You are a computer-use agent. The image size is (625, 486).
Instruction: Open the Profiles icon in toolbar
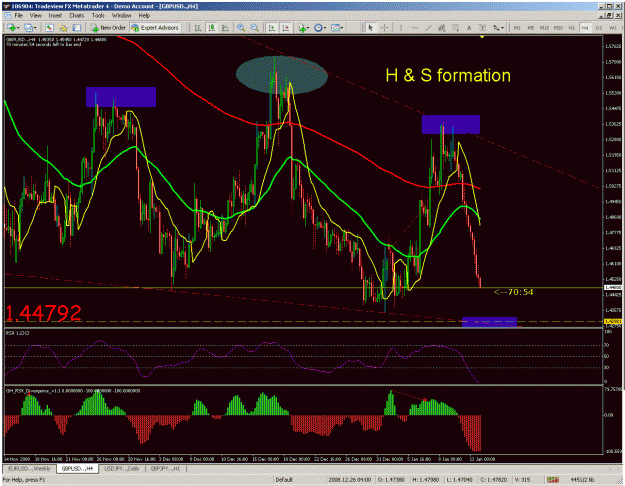click(x=28, y=28)
